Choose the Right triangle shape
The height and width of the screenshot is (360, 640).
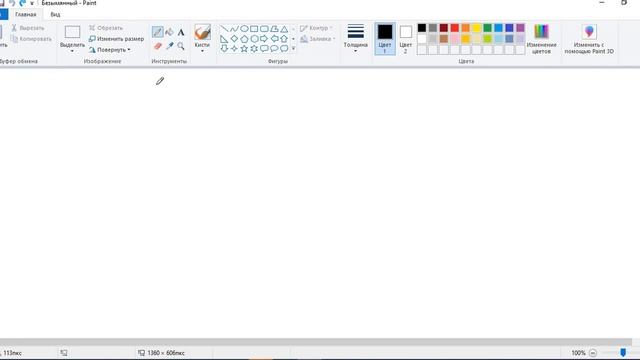224,39
